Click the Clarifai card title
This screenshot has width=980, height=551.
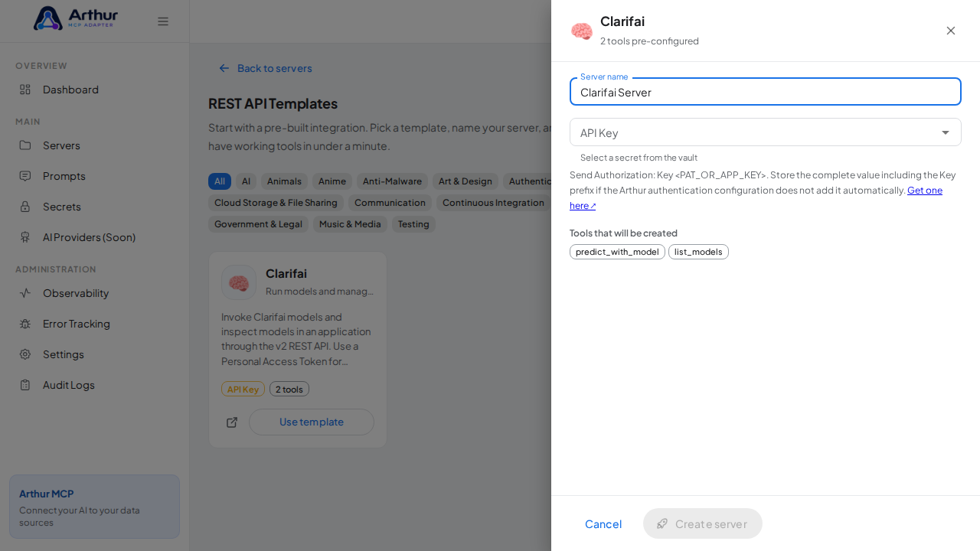tap(286, 273)
